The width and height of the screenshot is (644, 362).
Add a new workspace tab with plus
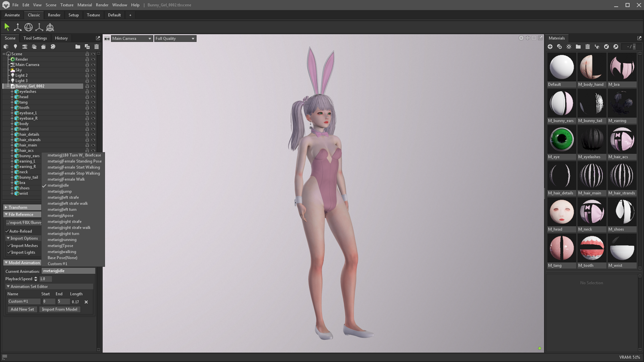pos(130,15)
